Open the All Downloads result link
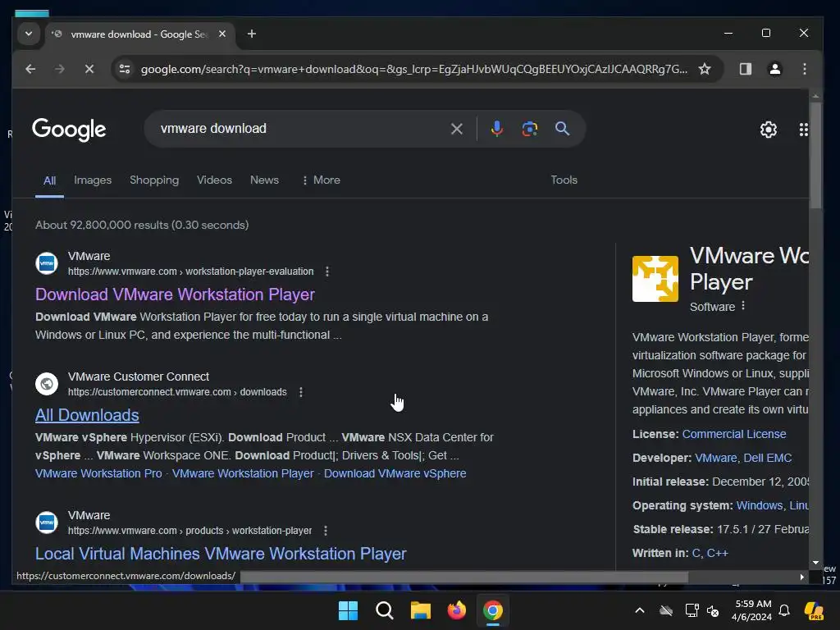This screenshot has width=840, height=630. click(87, 415)
